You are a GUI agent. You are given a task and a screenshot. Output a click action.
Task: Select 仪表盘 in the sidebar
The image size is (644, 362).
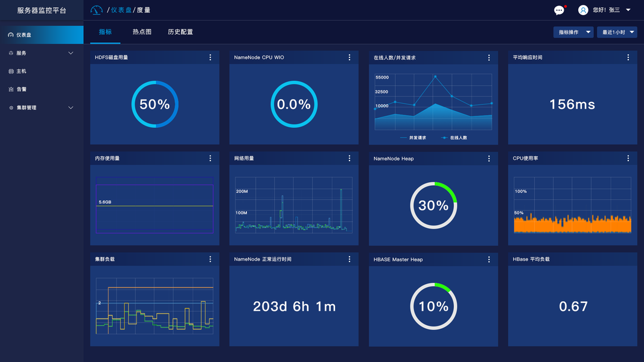(x=42, y=35)
